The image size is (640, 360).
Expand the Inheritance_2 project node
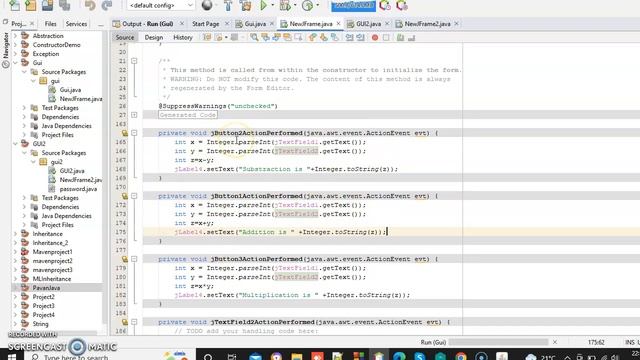[16, 243]
